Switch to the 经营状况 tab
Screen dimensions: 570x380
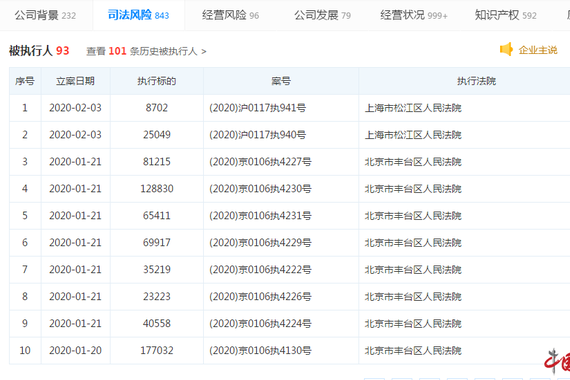[x=414, y=15]
